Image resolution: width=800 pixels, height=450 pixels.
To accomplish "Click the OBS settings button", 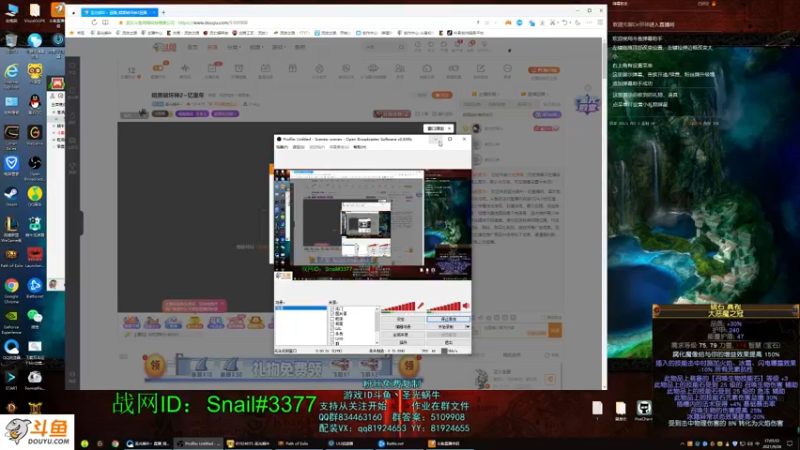I will [401, 319].
